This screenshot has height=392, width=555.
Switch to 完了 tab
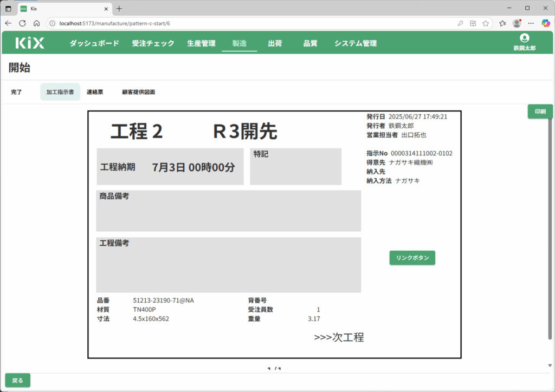coord(16,92)
